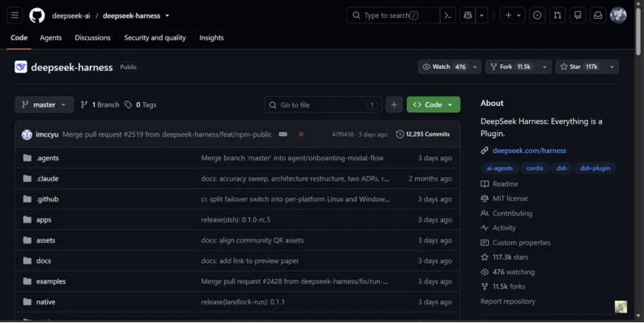The width and height of the screenshot is (644, 323).
Task: Open commit 'release(landlock-run): 0.1.1'
Action: pos(243,301)
